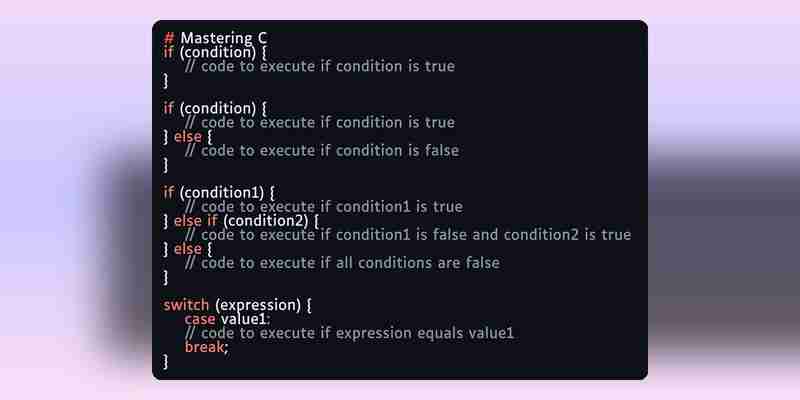Select the 'switch' keyword
This screenshot has width=800, height=400.
tap(186, 305)
